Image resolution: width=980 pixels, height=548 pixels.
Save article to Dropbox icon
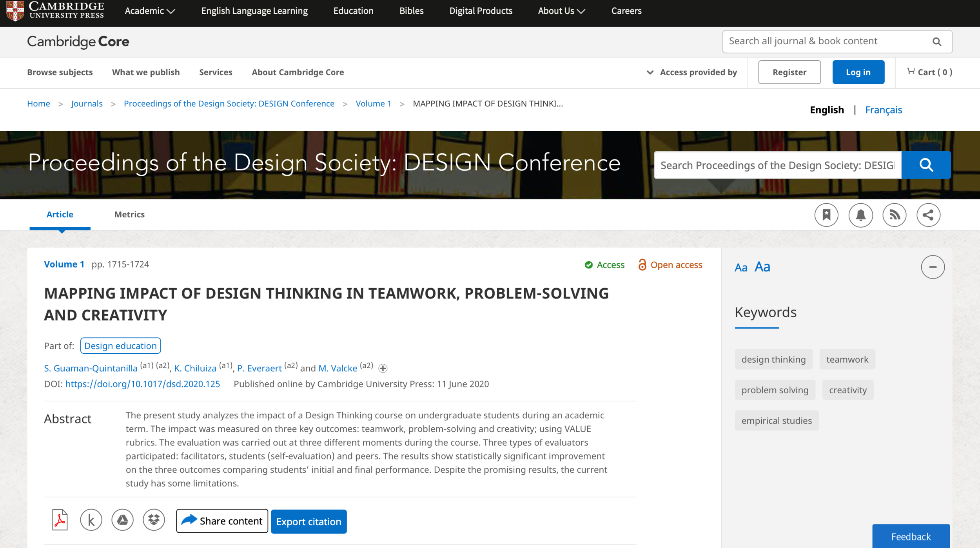click(154, 520)
